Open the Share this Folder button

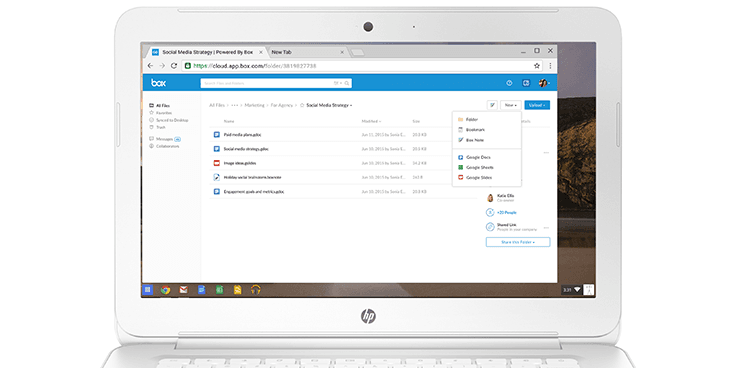point(518,242)
